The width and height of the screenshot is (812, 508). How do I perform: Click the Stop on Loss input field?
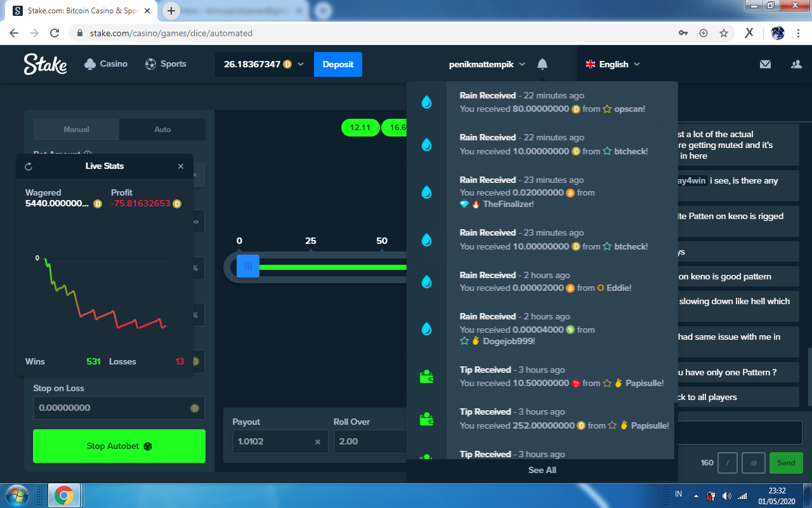[119, 408]
